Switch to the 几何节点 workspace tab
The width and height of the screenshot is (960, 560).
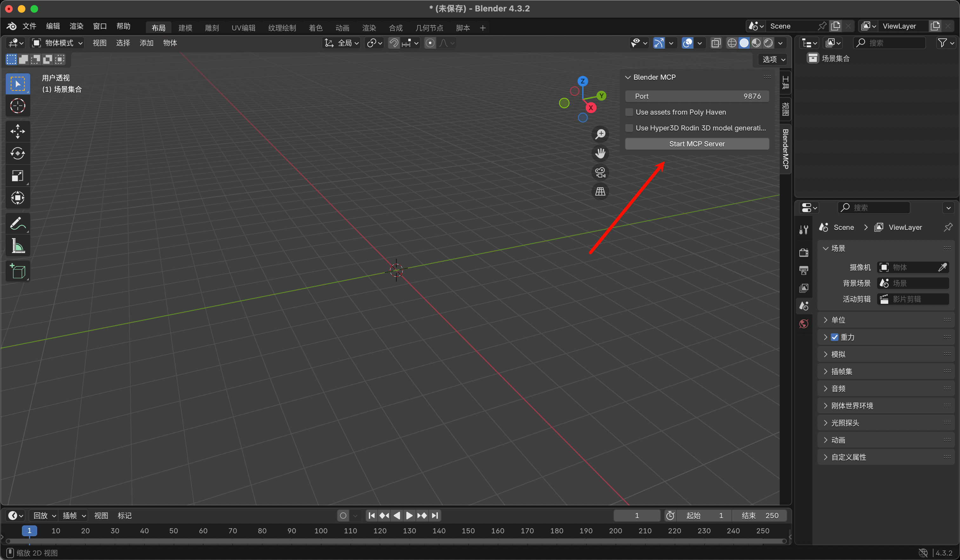click(x=429, y=28)
